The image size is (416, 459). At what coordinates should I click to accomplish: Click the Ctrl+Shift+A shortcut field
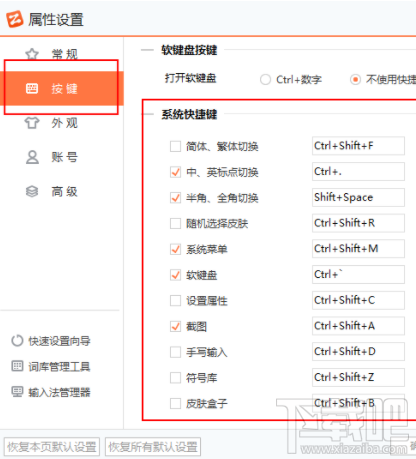pos(358,326)
